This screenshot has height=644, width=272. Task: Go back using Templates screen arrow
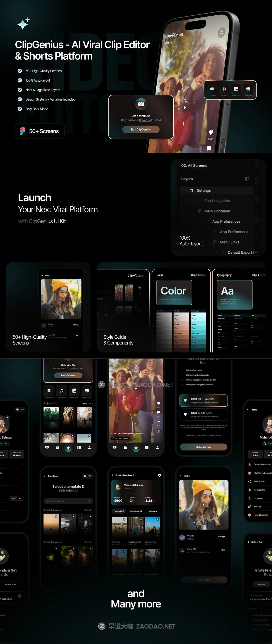[x=45, y=476]
